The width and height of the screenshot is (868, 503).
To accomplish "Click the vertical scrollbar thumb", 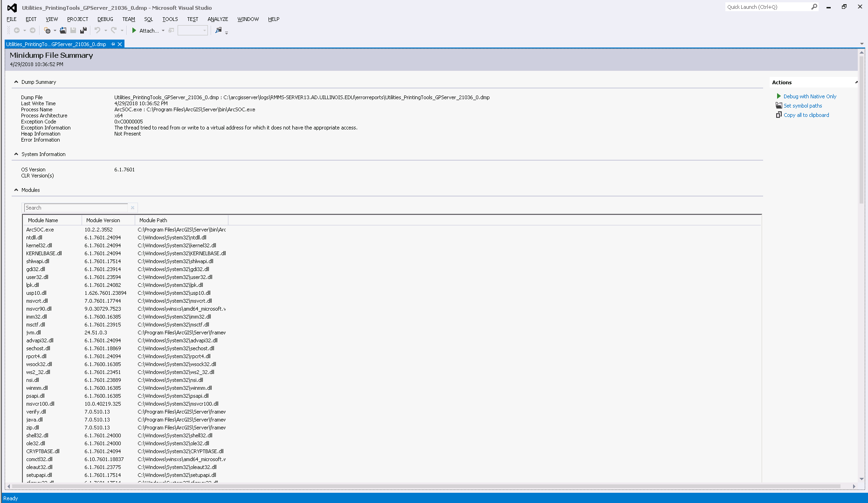I will 861,130.
